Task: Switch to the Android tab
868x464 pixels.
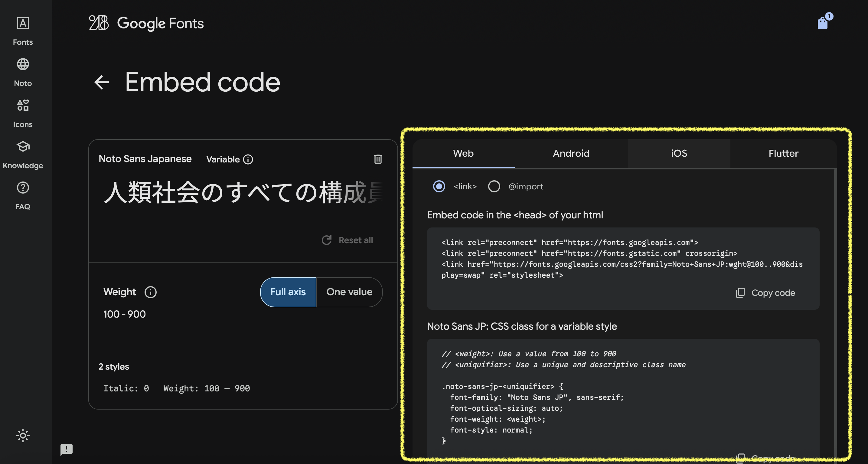Action: point(571,153)
